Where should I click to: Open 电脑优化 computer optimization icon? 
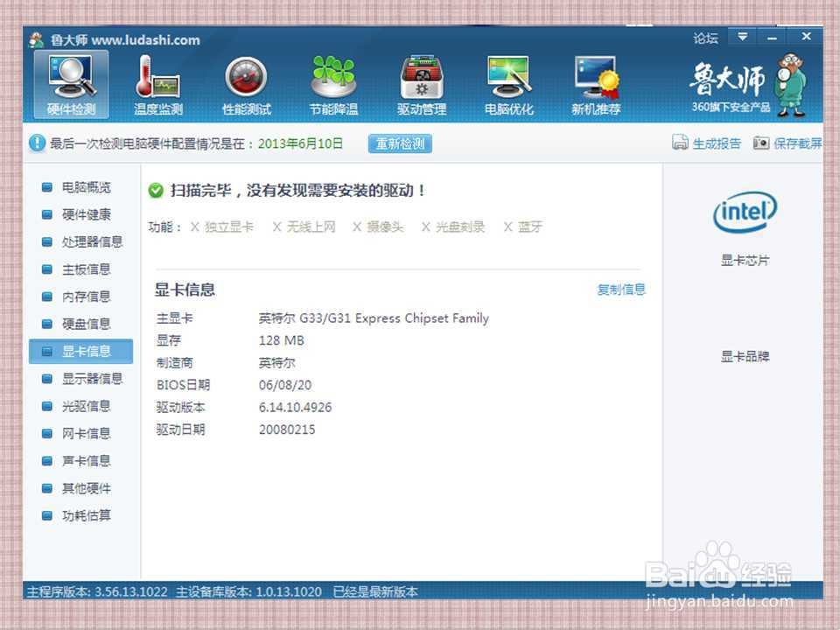[509, 85]
